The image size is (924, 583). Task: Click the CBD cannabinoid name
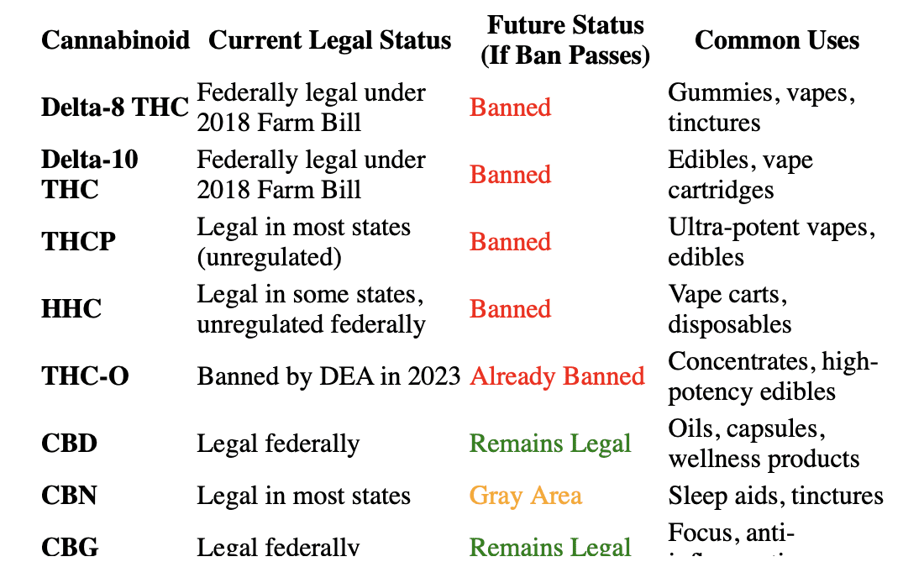point(69,444)
